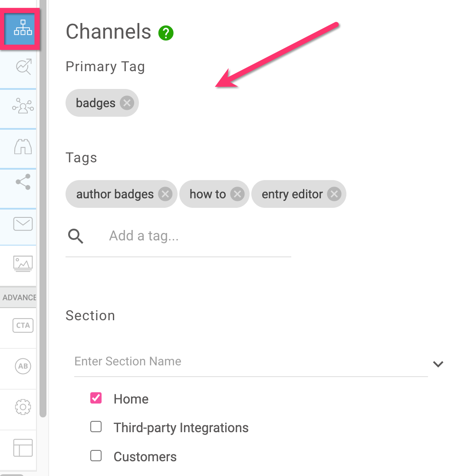
Task: Open the gear settings sidebar icon
Action: click(23, 407)
